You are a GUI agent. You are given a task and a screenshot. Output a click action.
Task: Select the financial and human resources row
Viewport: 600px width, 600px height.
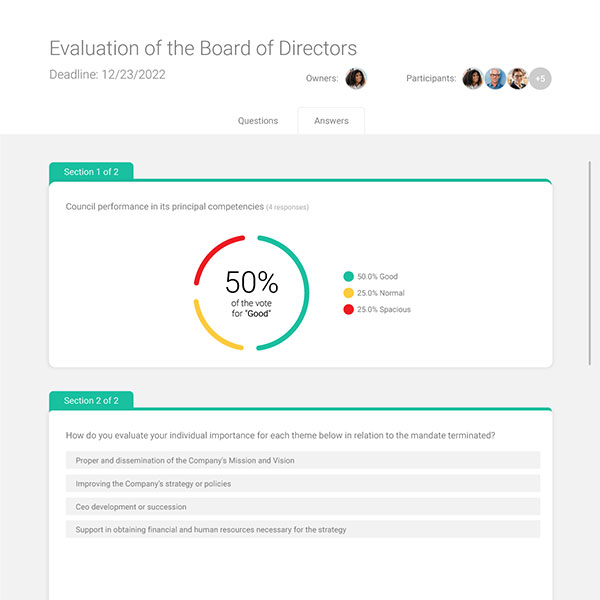tap(303, 530)
